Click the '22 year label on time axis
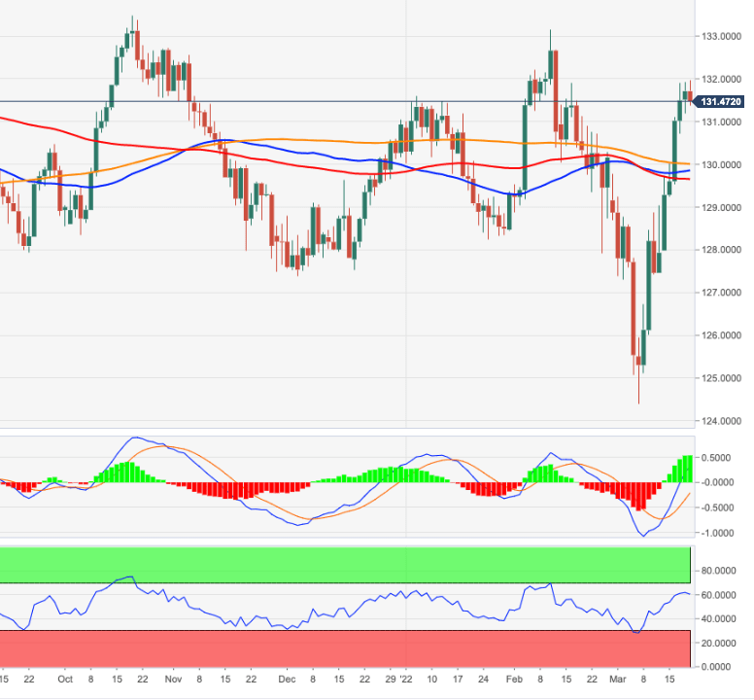 (406, 680)
